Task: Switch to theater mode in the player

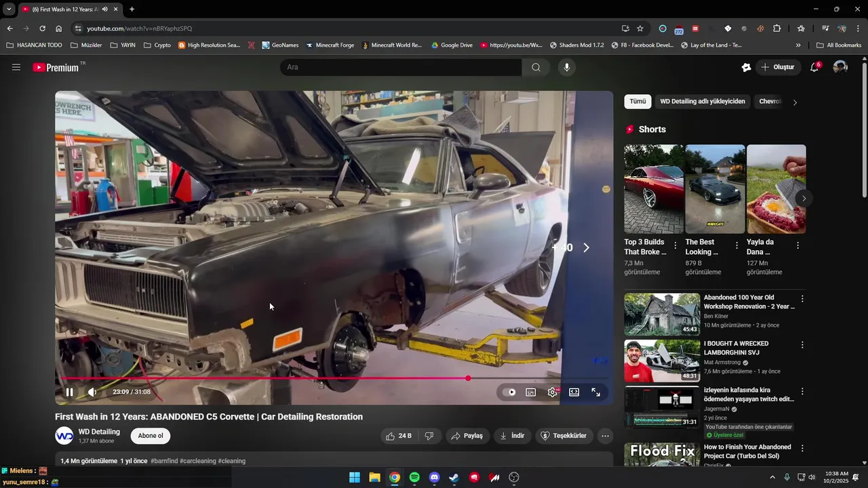Action: coord(574,392)
